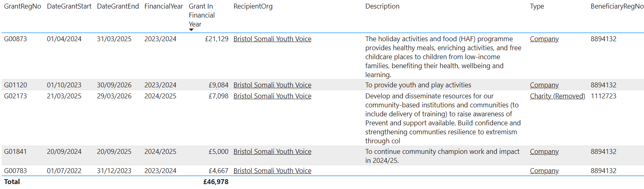
Task: Click the sort arrow under Grant In Financial Year
Action: click(x=191, y=30)
